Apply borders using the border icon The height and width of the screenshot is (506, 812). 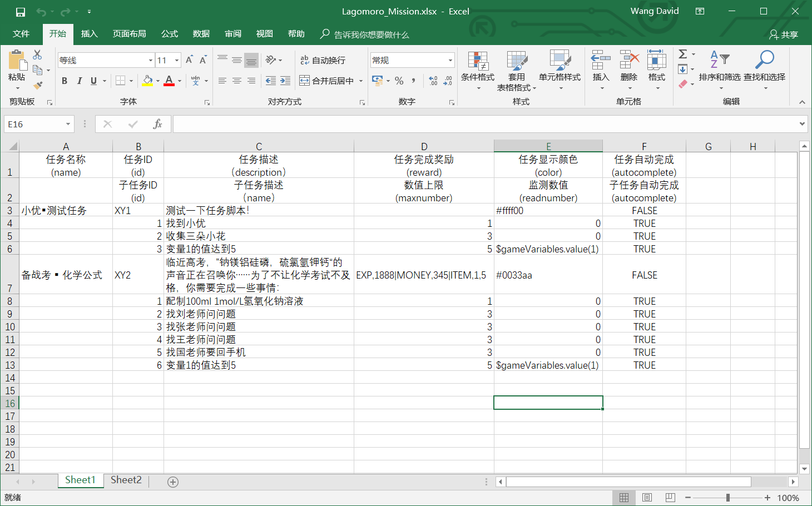(x=120, y=81)
